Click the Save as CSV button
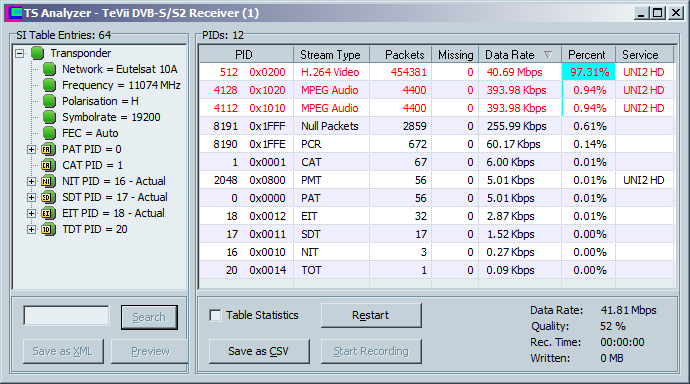 tap(259, 351)
